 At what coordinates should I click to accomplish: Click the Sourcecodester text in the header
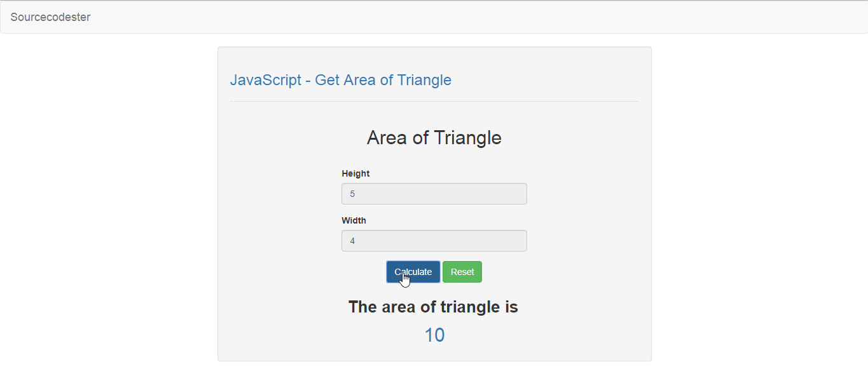[x=50, y=17]
